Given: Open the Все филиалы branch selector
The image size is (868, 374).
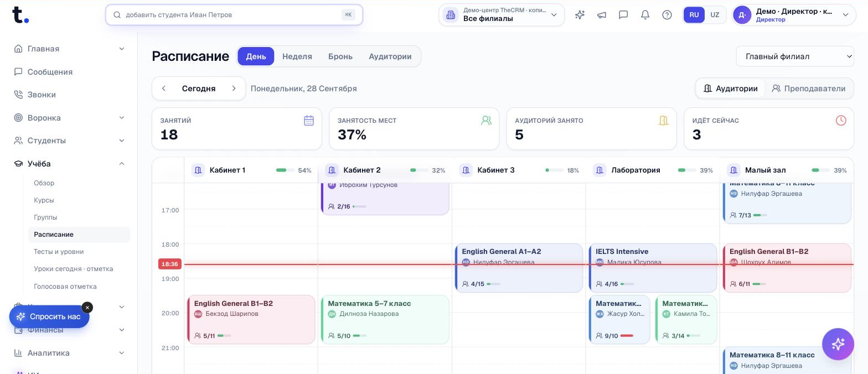Looking at the screenshot, I should [x=502, y=15].
